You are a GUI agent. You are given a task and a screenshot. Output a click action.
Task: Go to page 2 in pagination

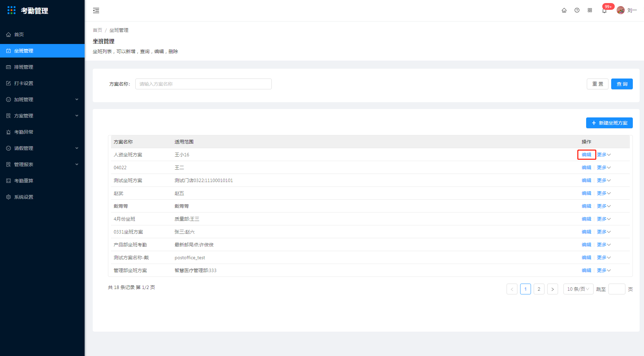point(539,289)
